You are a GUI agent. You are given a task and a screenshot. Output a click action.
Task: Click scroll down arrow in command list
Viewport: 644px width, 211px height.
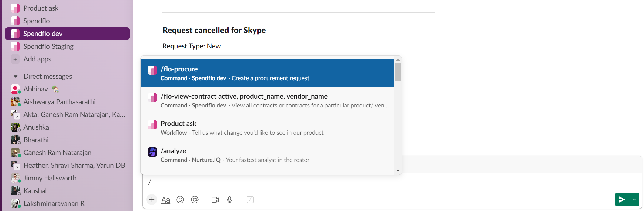pyautogui.click(x=398, y=171)
